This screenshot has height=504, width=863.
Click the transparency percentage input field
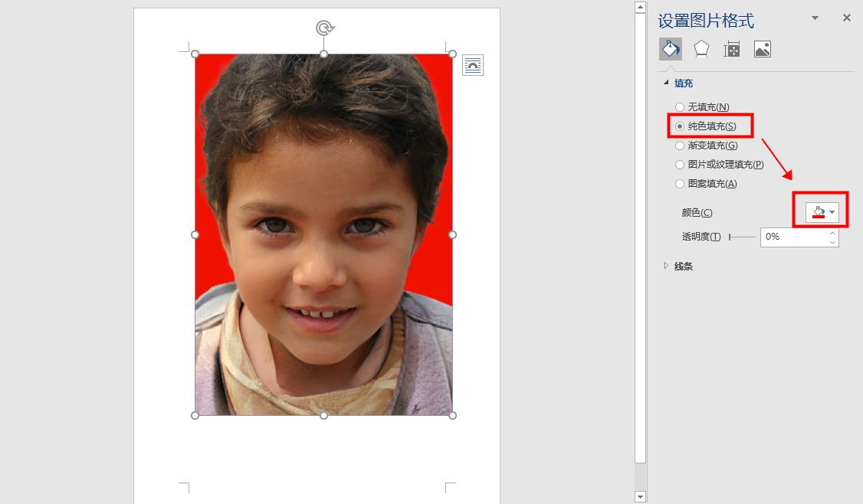coord(794,237)
